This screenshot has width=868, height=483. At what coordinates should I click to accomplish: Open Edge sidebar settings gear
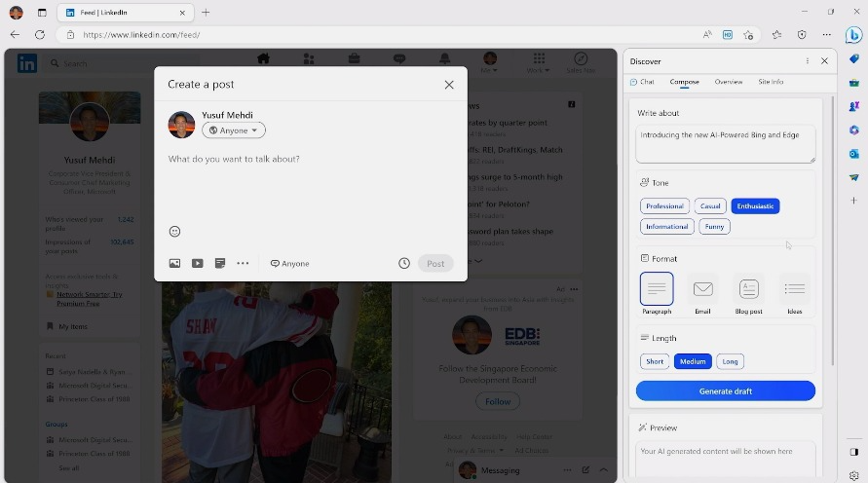(x=854, y=475)
